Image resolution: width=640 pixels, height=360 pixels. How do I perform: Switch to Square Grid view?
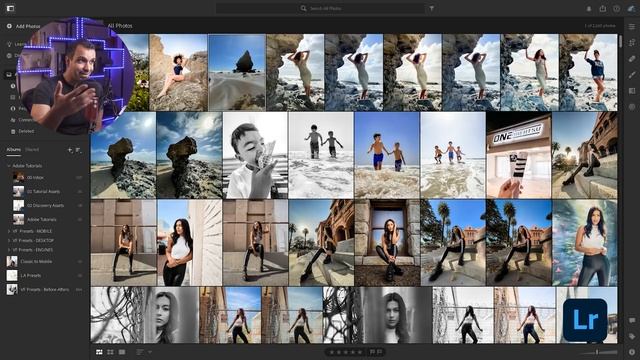(x=110, y=352)
